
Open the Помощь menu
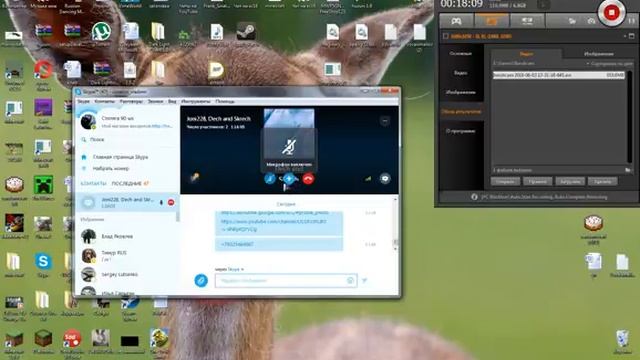coord(225,101)
